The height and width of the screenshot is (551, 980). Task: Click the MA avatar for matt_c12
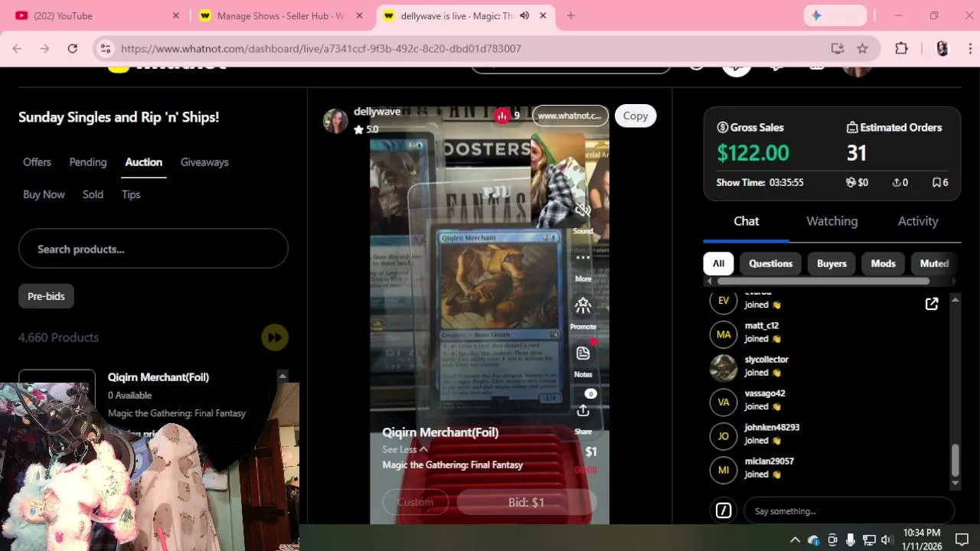click(x=724, y=334)
